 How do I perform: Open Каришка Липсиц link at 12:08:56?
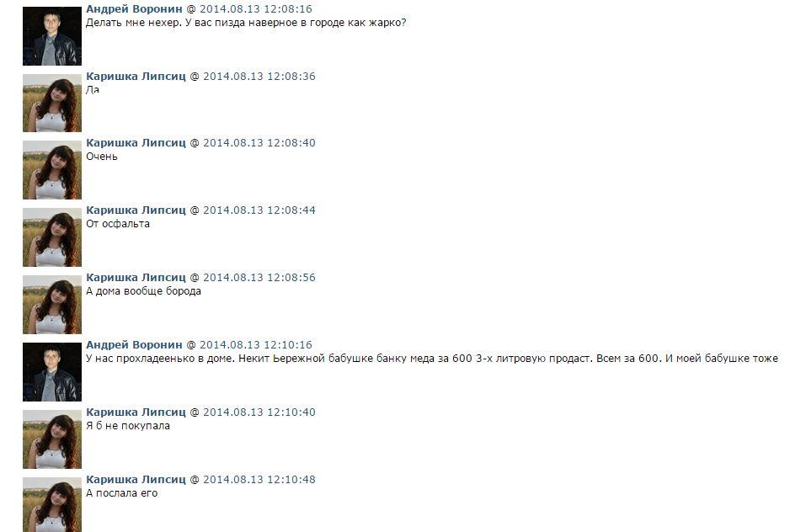[136, 278]
